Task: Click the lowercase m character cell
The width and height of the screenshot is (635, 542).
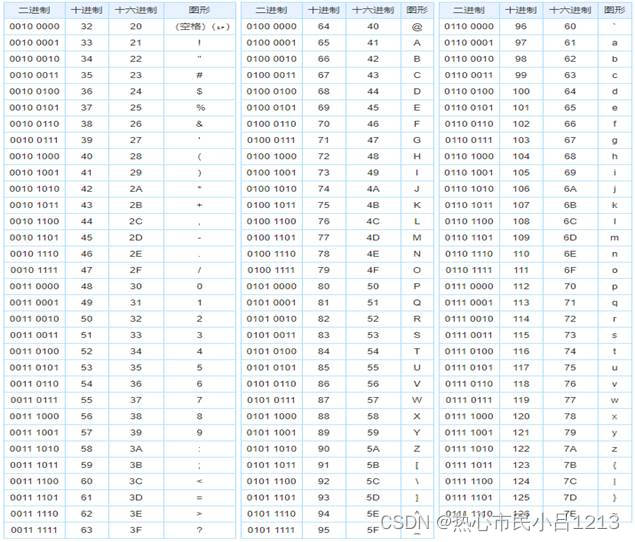Action: (615, 238)
